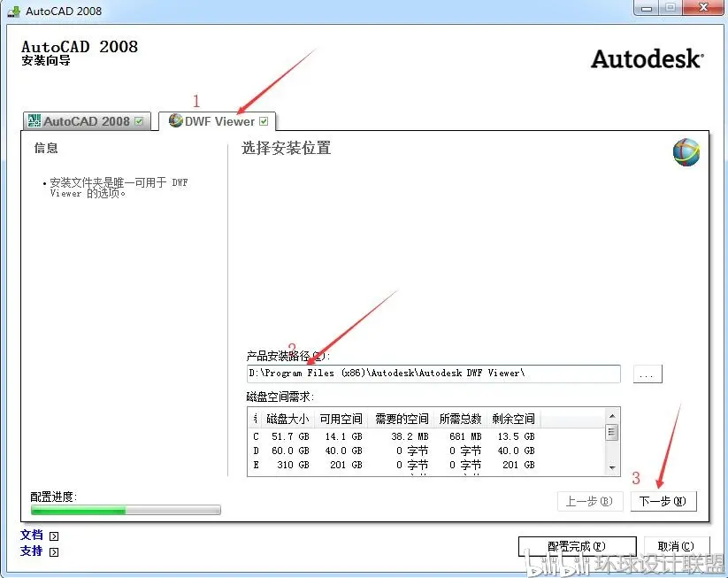The width and height of the screenshot is (728, 578).
Task: Click the 13.5 GB remaining space cell
Action: pos(517,436)
